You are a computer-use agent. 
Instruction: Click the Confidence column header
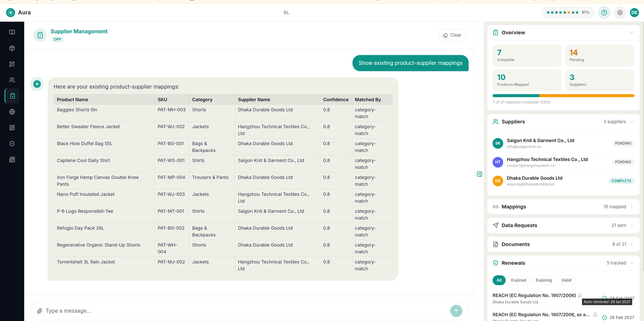tap(336, 100)
